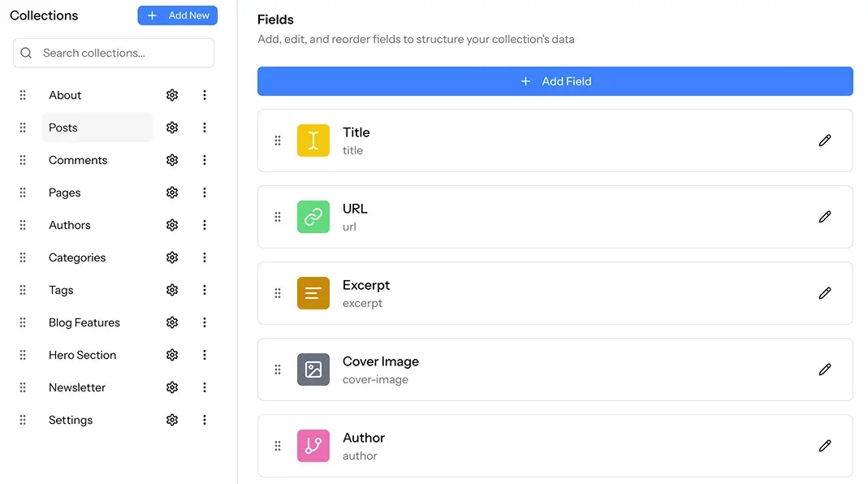Select the Settings collection in sidebar
The width and height of the screenshot is (868, 484).
click(97, 420)
